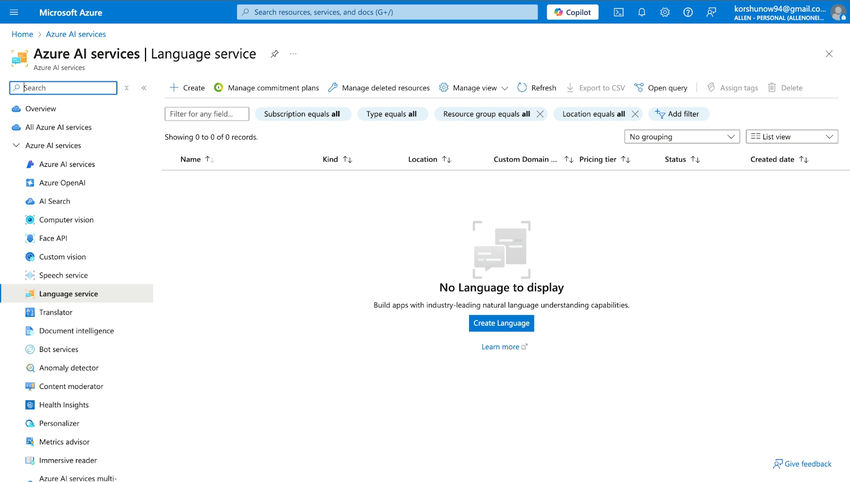The width and height of the screenshot is (850, 482).
Task: Open the Learn more link
Action: pyautogui.click(x=504, y=347)
